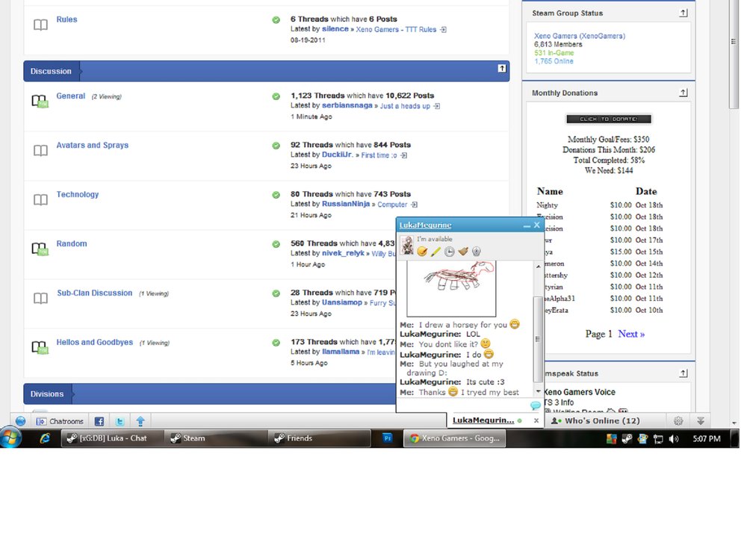747x560 pixels.
Task: Open chat history clock icon
Action: click(449, 252)
